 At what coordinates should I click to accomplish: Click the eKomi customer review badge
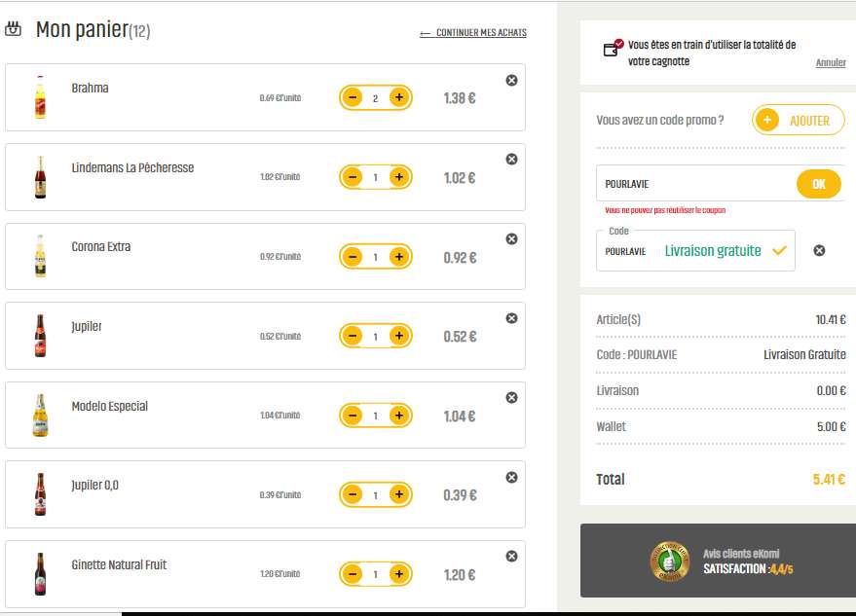669,562
